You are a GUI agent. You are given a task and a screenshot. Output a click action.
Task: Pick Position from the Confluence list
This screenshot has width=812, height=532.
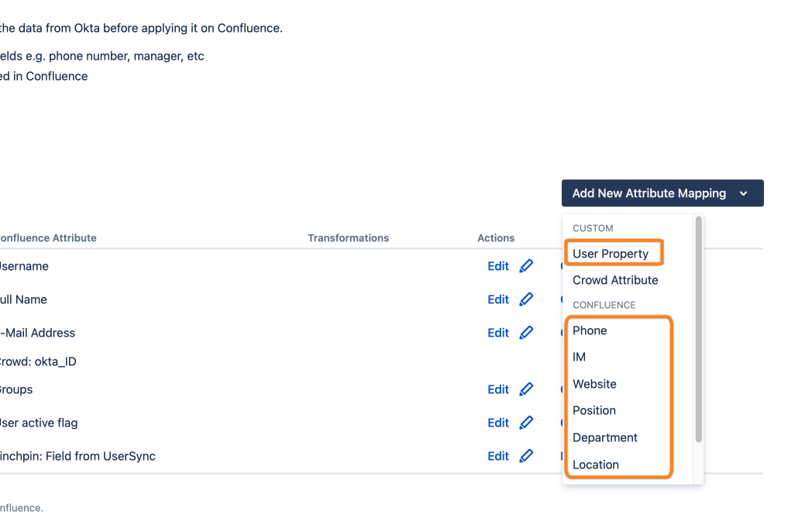click(594, 410)
